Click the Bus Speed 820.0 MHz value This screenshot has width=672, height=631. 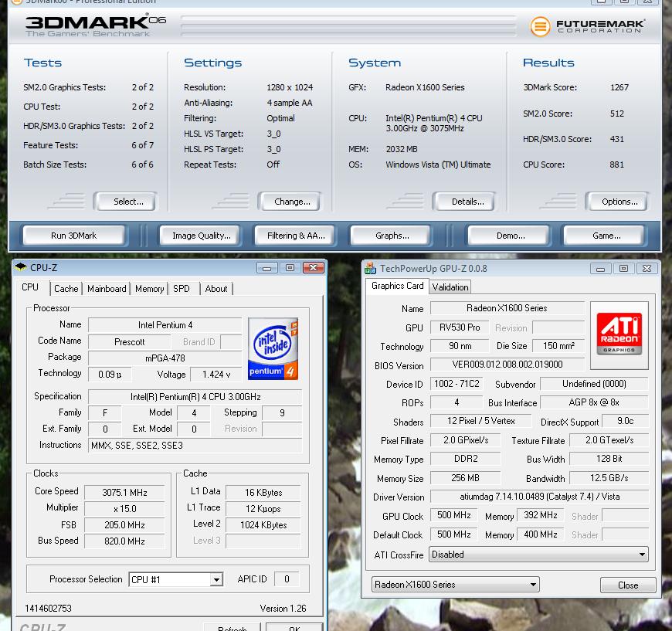(124, 541)
